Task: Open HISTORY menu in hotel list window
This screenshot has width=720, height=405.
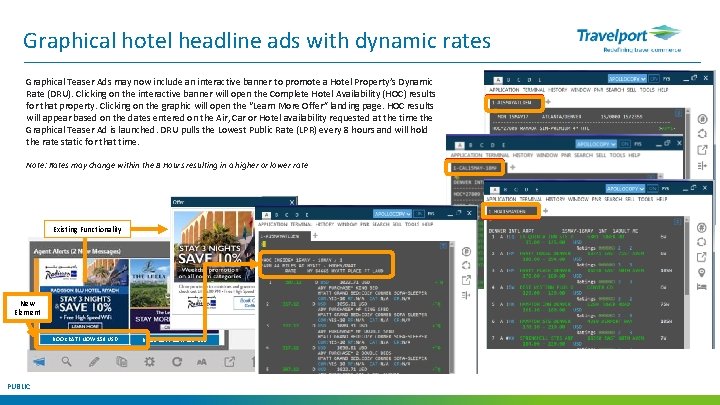Action: (555, 199)
